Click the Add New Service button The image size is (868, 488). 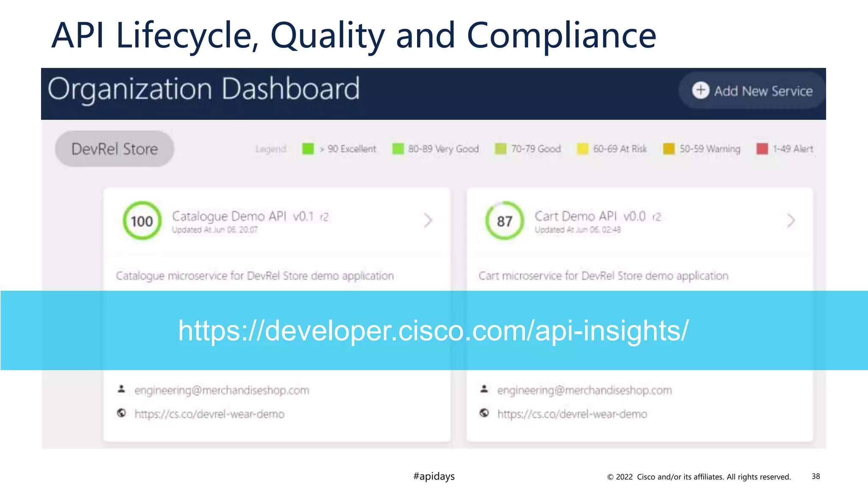[751, 91]
